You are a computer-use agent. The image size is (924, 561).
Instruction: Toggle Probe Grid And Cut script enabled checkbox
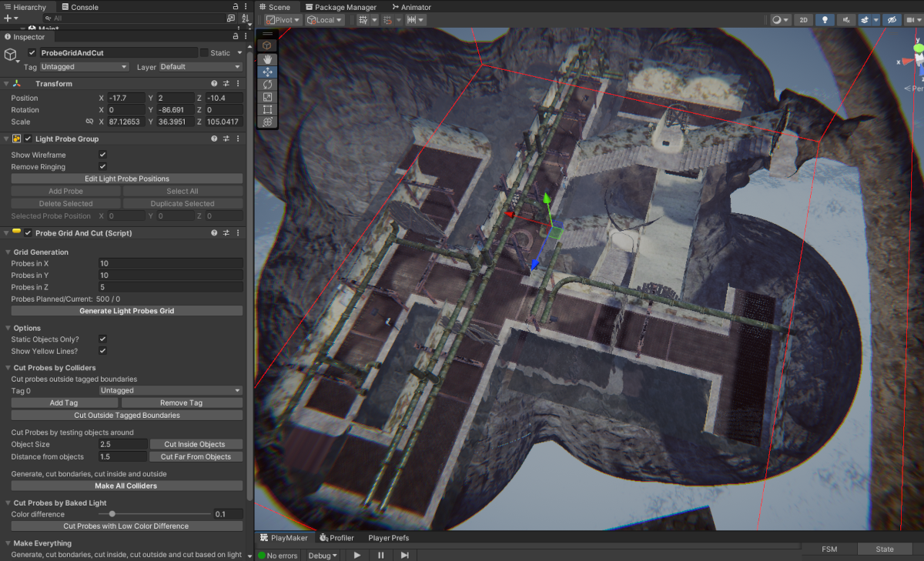tap(28, 233)
